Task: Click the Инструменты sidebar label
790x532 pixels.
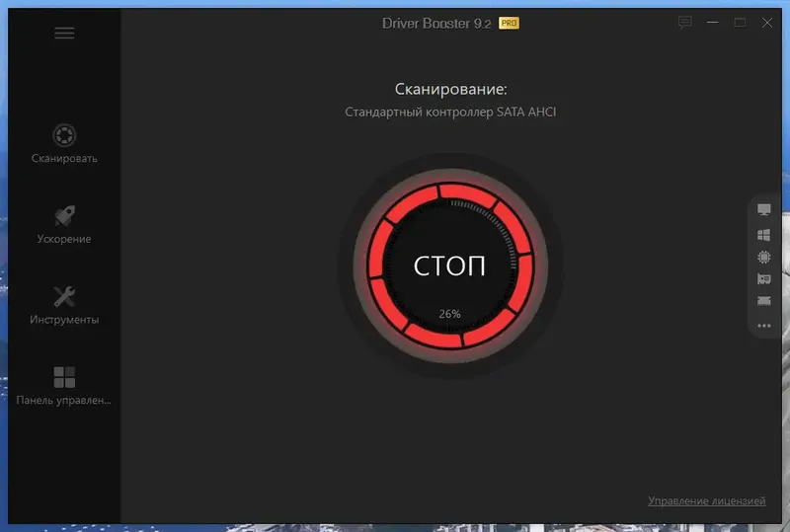Action: point(64,320)
